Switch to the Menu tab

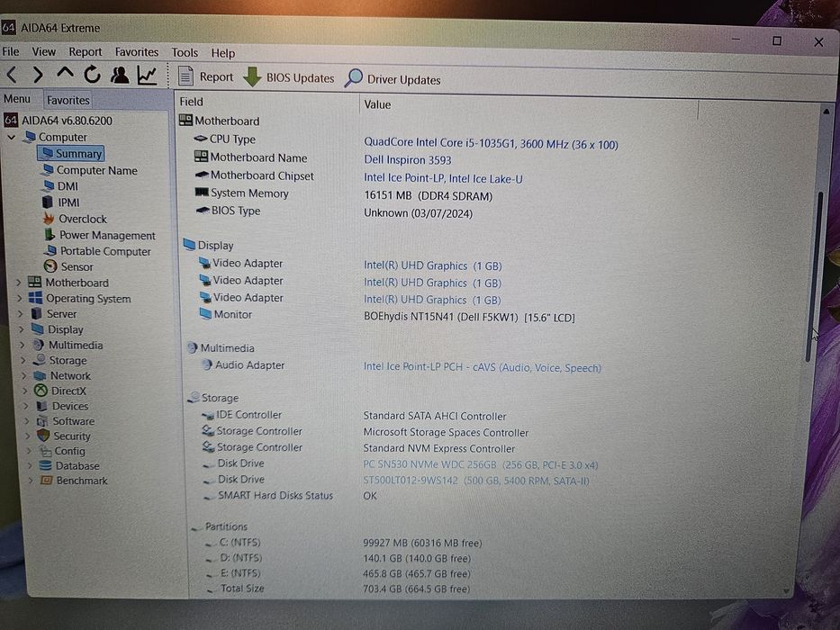click(x=17, y=99)
